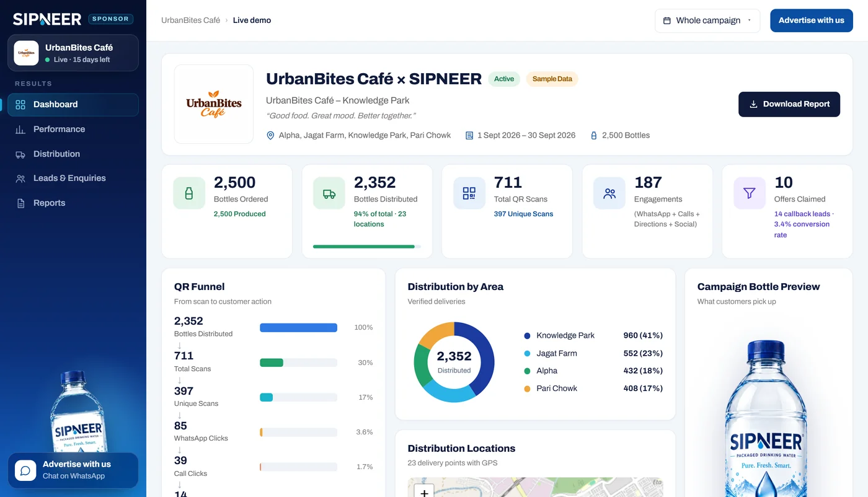Open the Distribution menu item
Viewport: 868px width, 497px height.
point(73,154)
